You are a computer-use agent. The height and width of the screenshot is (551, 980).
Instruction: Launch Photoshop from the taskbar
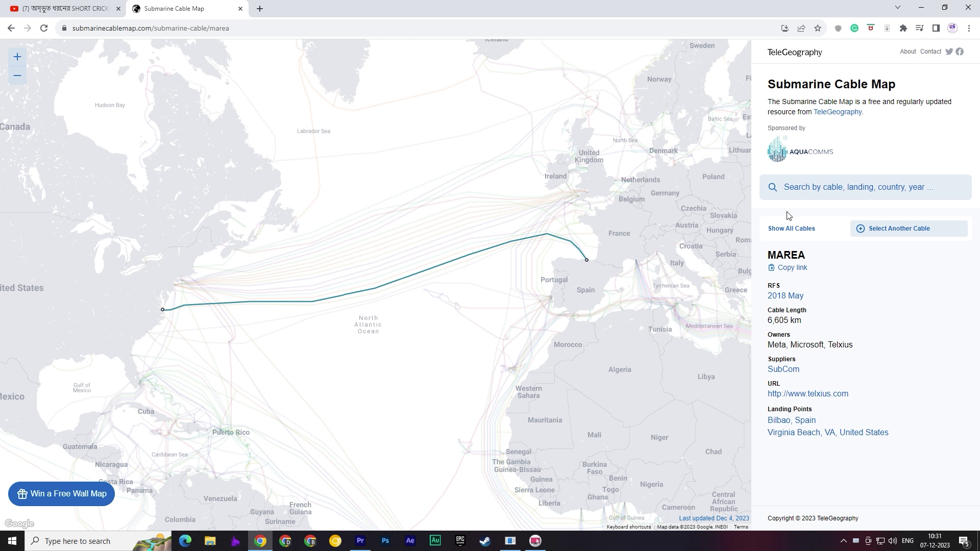point(385,540)
